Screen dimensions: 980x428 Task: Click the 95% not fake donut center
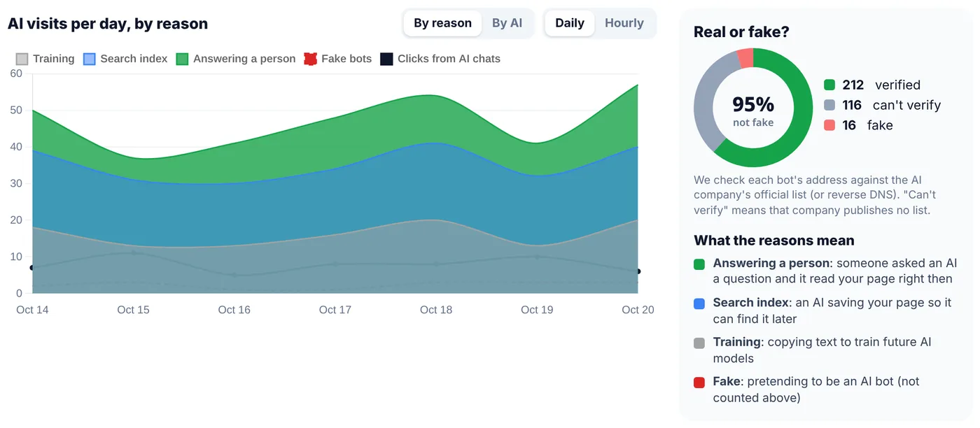tap(753, 110)
